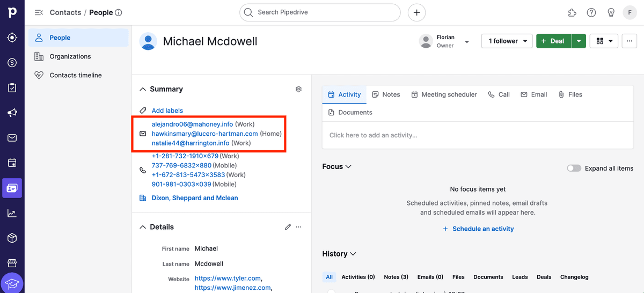Image resolution: width=644 pixels, height=293 pixels.
Task: Click the quick add plus button
Action: (416, 12)
